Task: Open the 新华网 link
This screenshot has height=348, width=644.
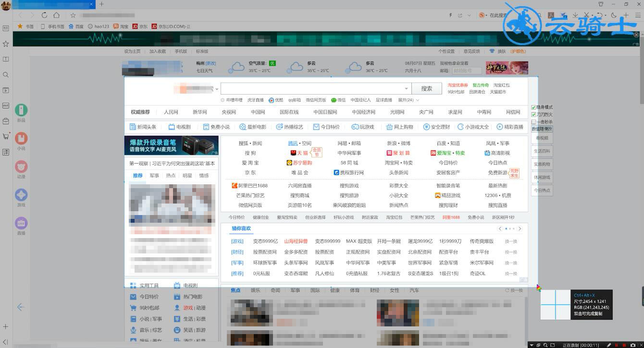Action: click(x=200, y=112)
